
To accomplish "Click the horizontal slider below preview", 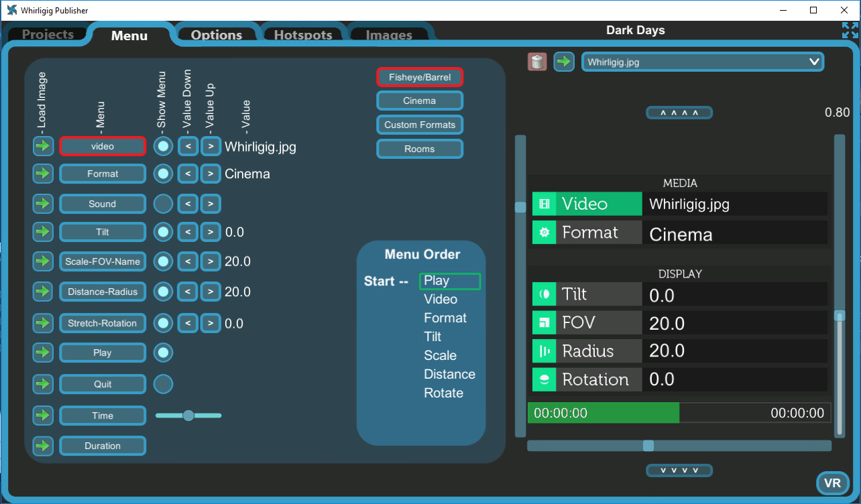I will pos(679,446).
